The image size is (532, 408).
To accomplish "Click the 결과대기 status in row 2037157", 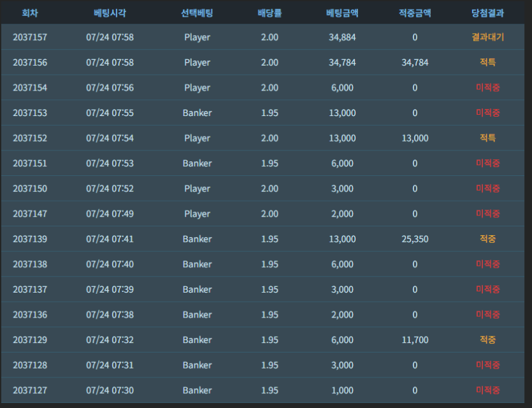I will (488, 37).
